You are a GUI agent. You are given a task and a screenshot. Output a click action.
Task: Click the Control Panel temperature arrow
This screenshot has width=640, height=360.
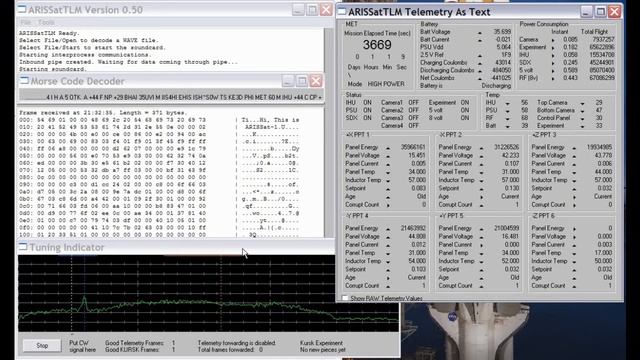(582, 118)
